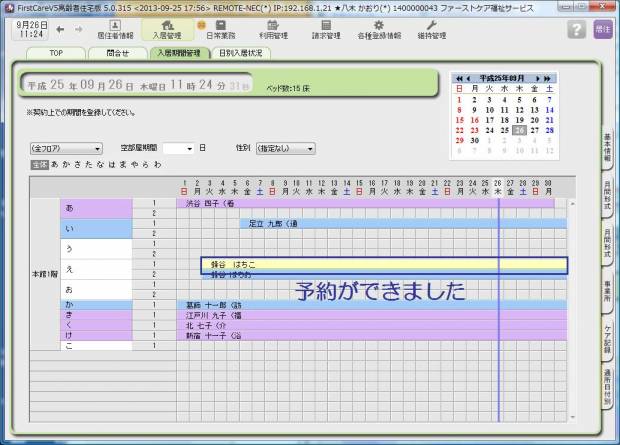
Task: Select the 基本情報 side tab
Action: pos(608,149)
